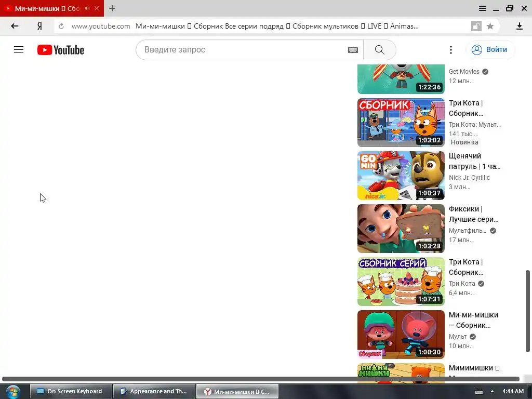Open the browser downloads arrow
Viewport: 532px width, 399px height.
(x=520, y=26)
